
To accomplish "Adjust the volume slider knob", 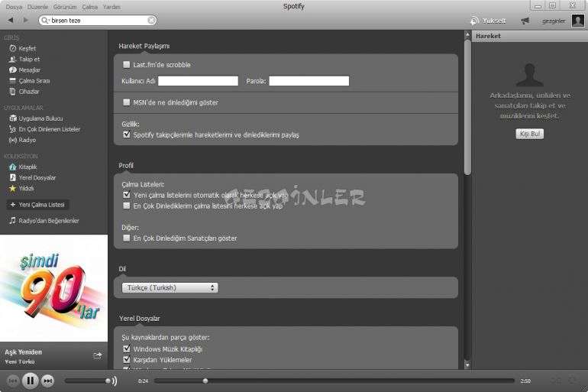I will (x=108, y=381).
